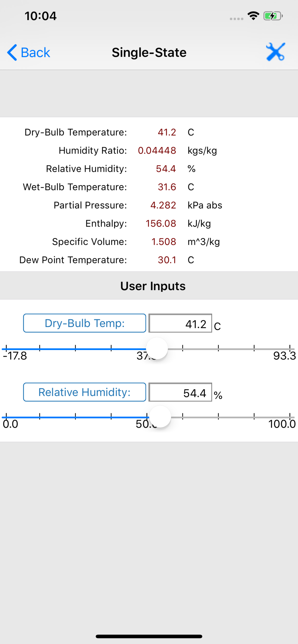
Task: Click the Dry-Bulb temperature slider thumb
Action: [x=157, y=348]
